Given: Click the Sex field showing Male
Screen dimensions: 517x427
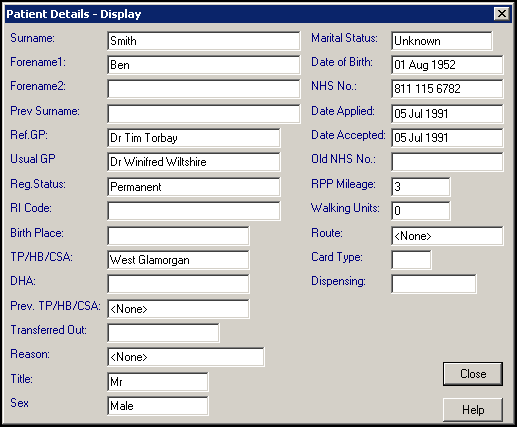Looking at the screenshot, I should (158, 406).
